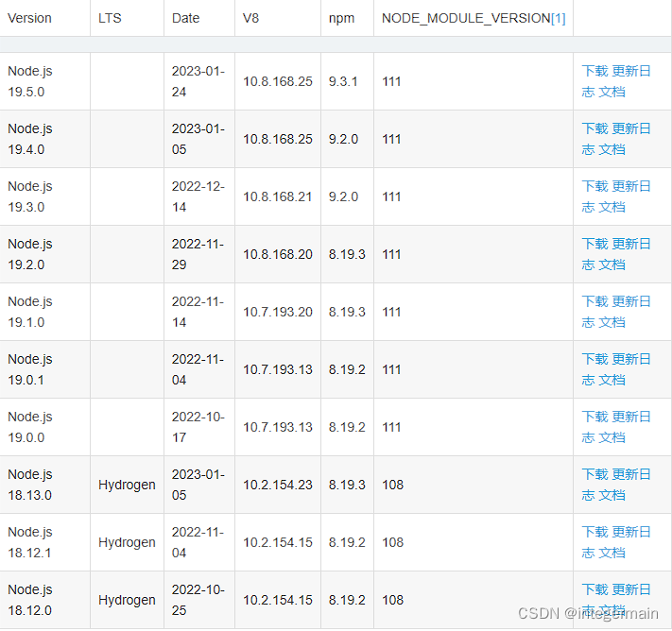Viewport: 672px width, 631px height.
Task: Click 下载 link for Node.js 19.2.0
Action: click(x=594, y=244)
